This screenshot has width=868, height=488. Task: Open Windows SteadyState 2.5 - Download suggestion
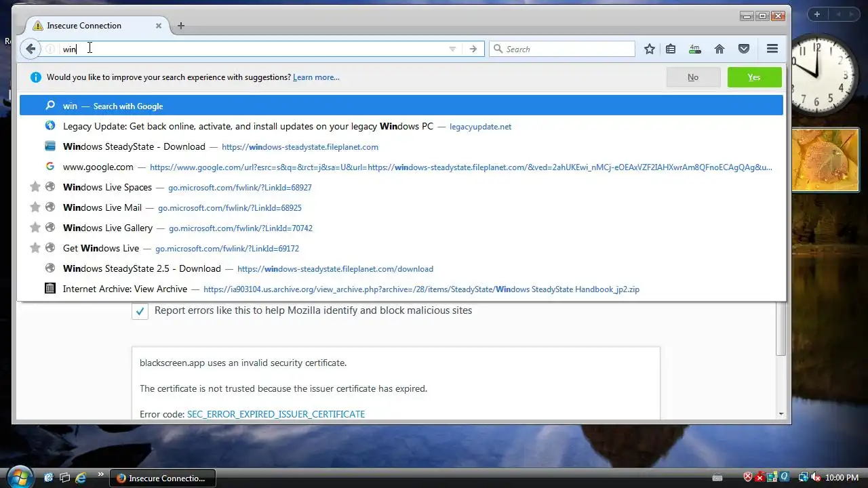(401, 268)
